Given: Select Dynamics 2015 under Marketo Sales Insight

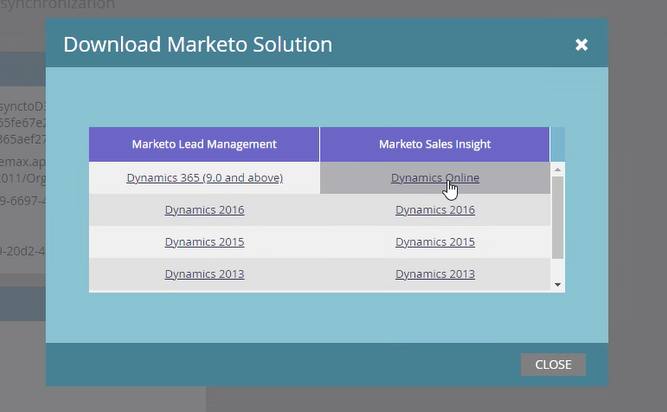Looking at the screenshot, I should 435,242.
